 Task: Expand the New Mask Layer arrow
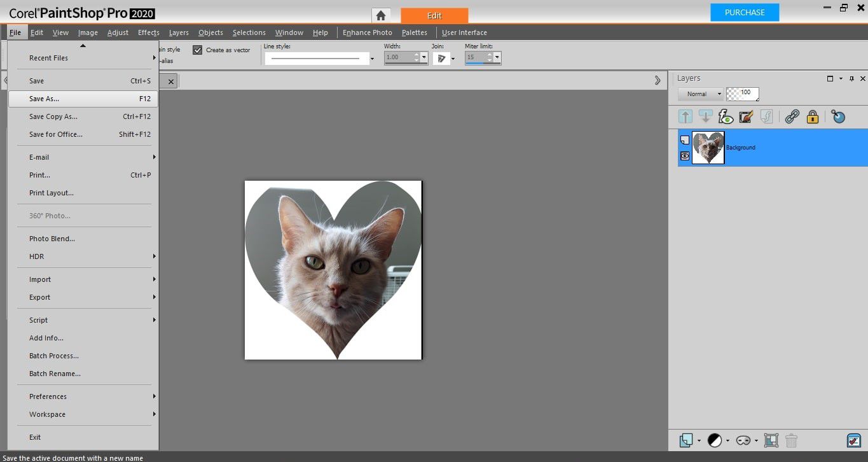point(756,440)
